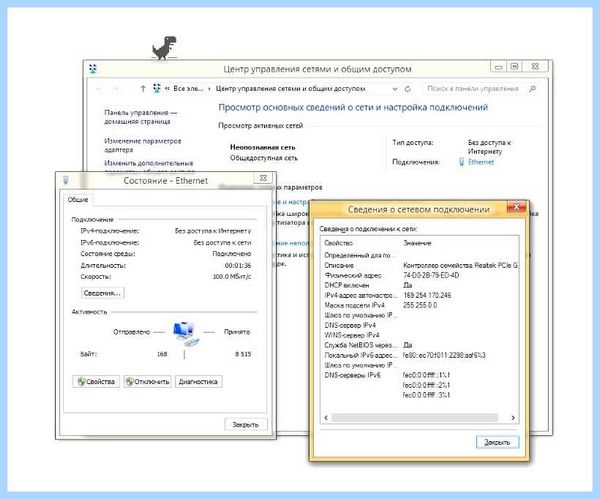
Task: Click the horizontal scrollbar thumb in details
Action: [415, 417]
